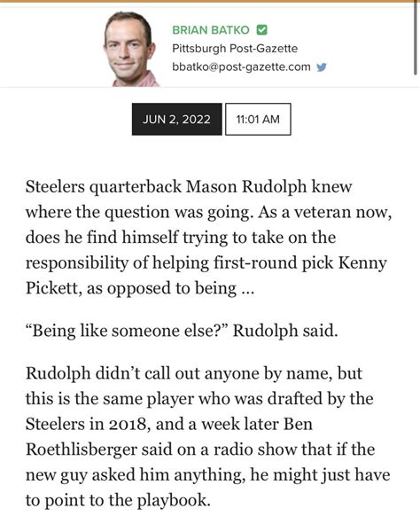The height and width of the screenshot is (524, 420).
Task: Click the page scrollbar on right edge
Action: click(x=416, y=38)
